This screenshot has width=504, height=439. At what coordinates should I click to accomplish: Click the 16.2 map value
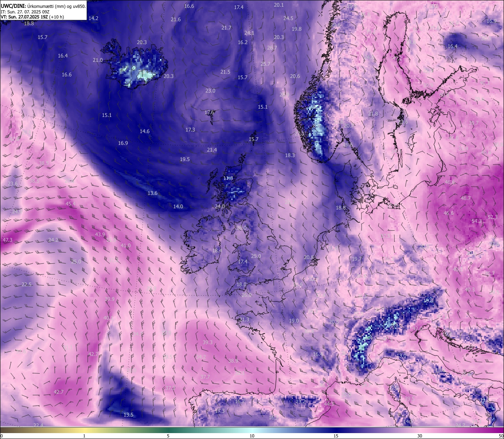[243, 42]
